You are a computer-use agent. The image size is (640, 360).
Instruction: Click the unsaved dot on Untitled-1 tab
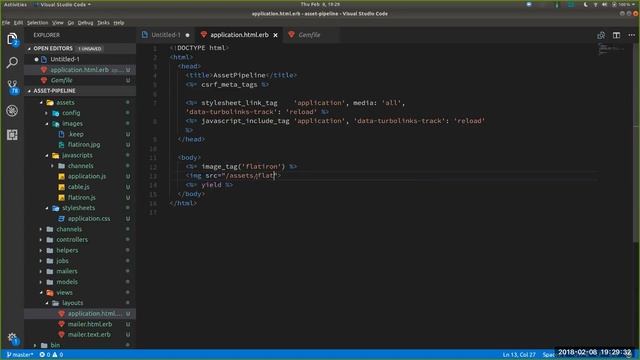coord(187,35)
